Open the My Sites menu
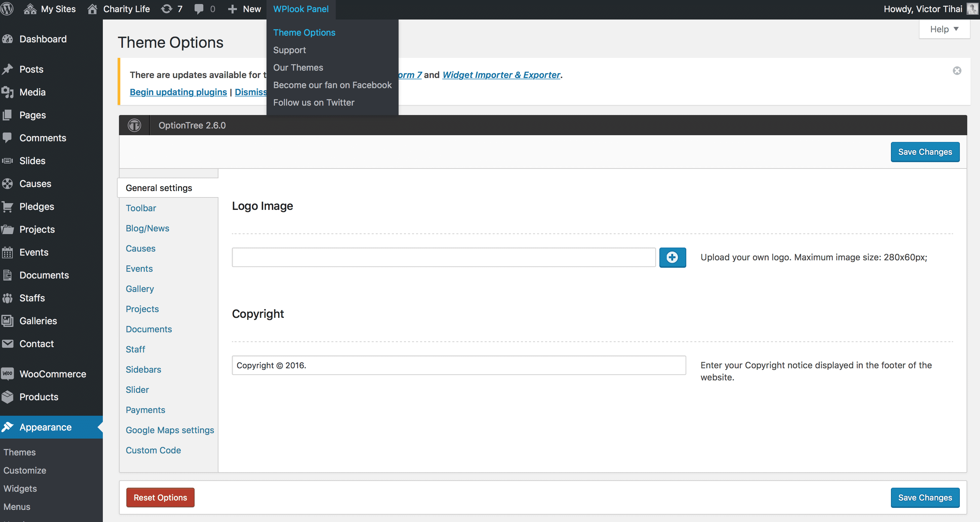980x522 pixels. (49, 9)
